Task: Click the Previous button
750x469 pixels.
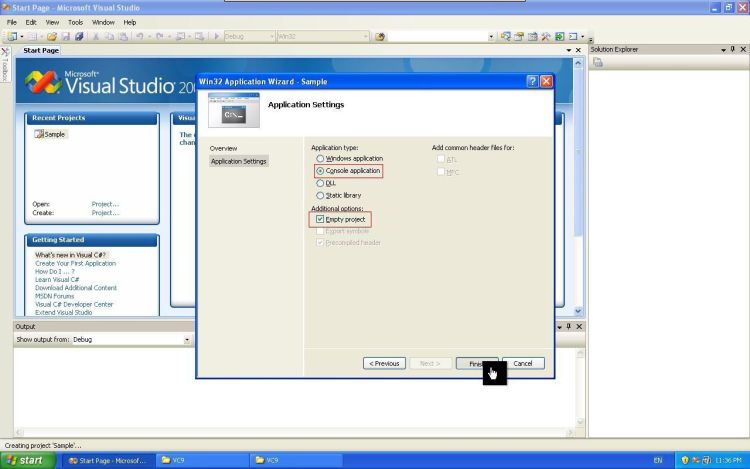Action: tap(384, 363)
